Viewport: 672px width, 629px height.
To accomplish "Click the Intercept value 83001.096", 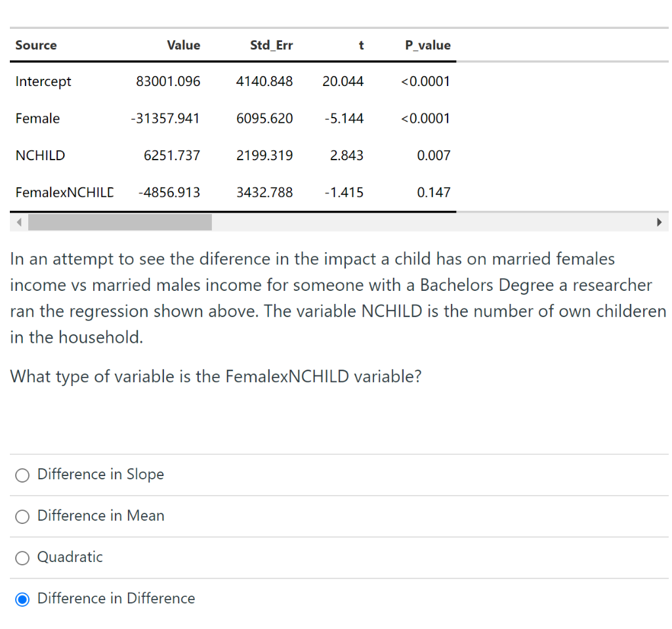I will pos(168,81).
